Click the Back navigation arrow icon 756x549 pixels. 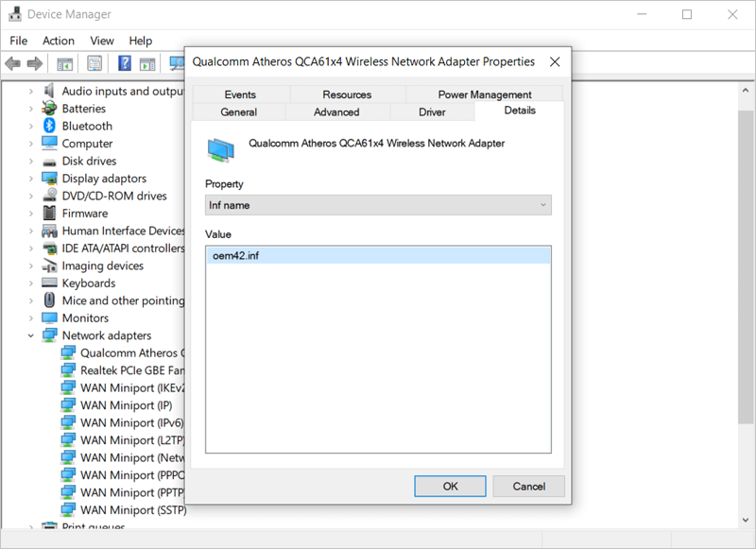click(x=11, y=63)
